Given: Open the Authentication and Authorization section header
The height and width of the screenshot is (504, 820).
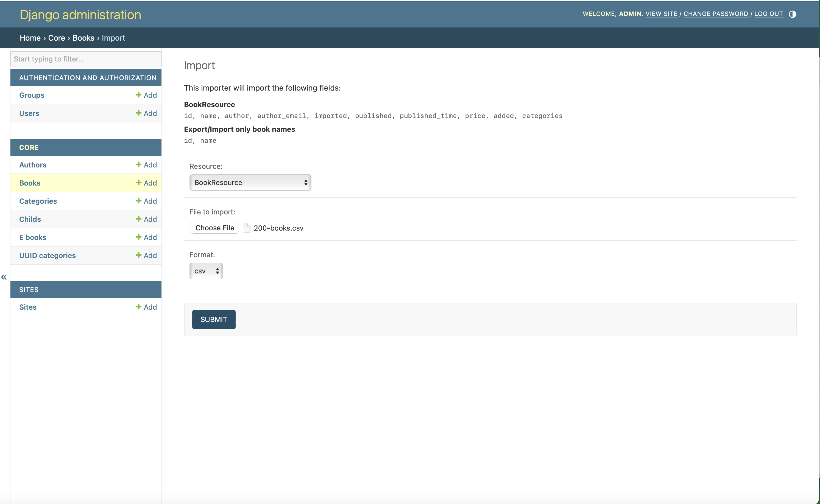Looking at the screenshot, I should click(x=88, y=78).
